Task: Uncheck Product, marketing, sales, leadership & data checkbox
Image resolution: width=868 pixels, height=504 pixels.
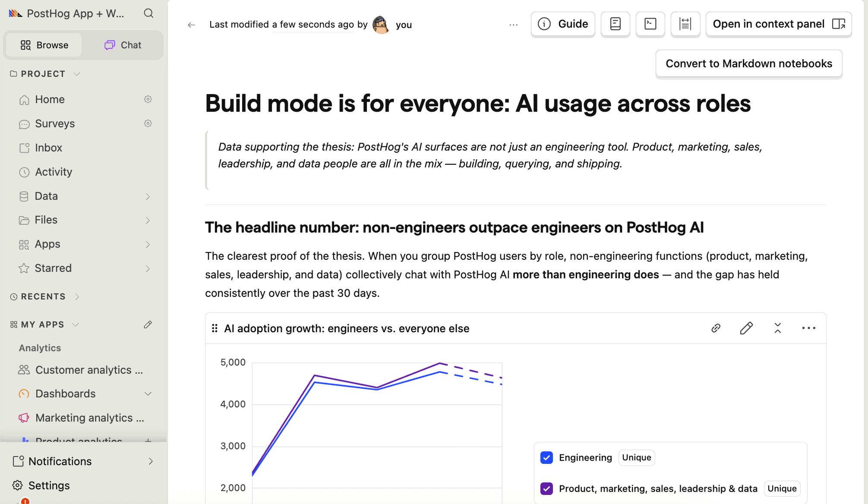Action: pos(547,488)
